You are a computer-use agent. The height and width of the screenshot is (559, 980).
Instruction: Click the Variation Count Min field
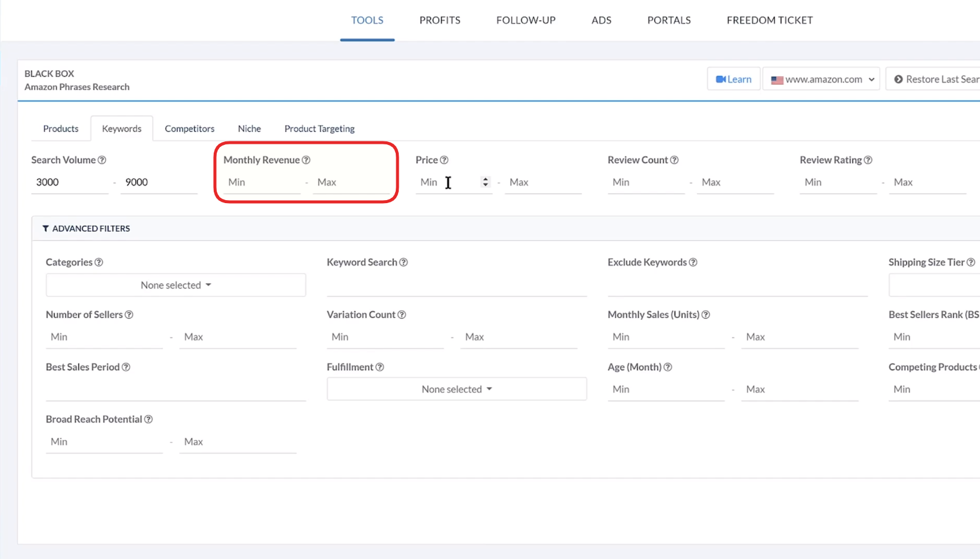(385, 337)
